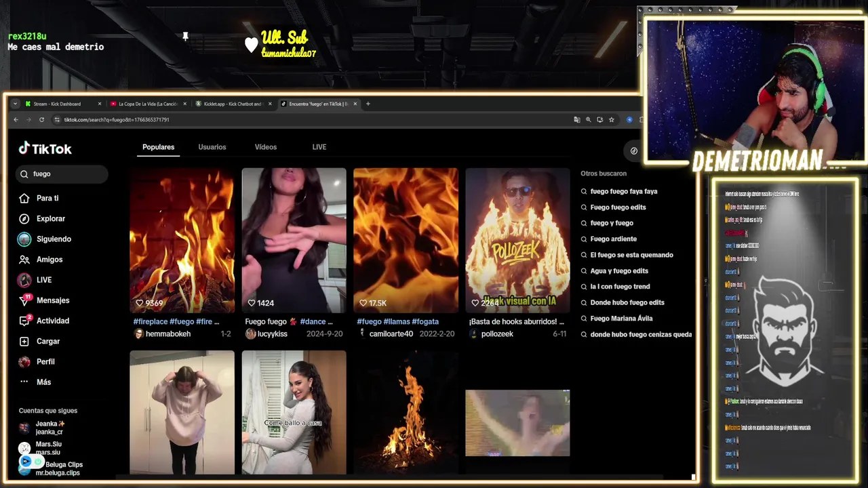Screen dimensions: 868x488
Task: Open lucyykiss user profile link
Action: coord(273,334)
